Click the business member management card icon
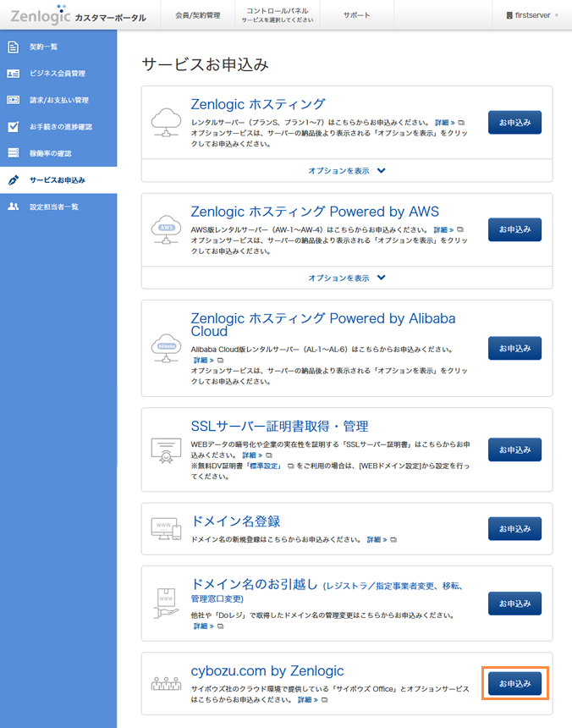572x728 pixels. click(13, 74)
